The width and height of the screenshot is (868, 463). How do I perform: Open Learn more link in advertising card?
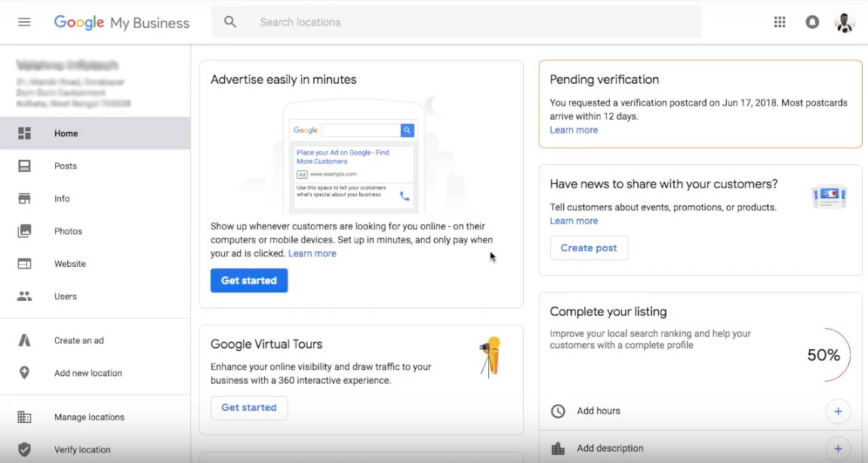pos(312,253)
